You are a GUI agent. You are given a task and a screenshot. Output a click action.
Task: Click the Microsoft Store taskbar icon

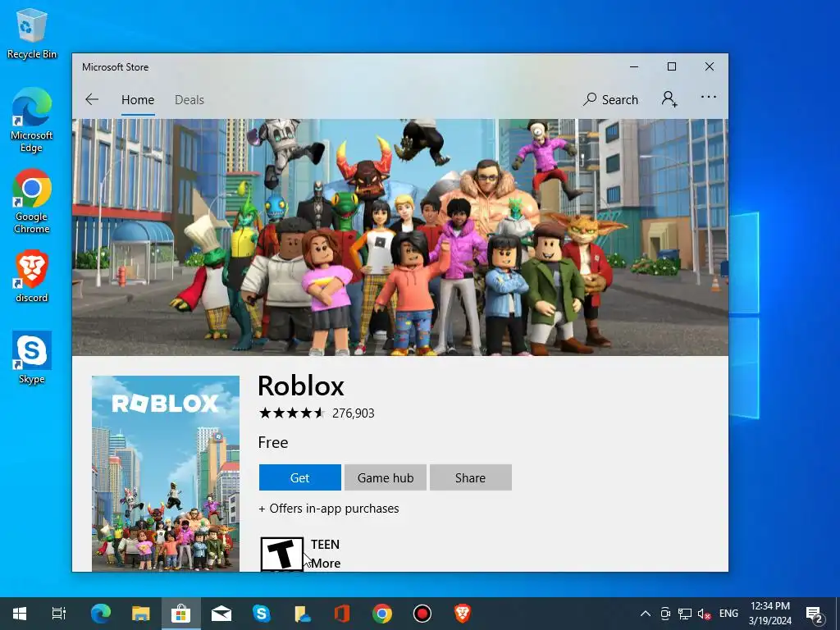[x=181, y=614]
